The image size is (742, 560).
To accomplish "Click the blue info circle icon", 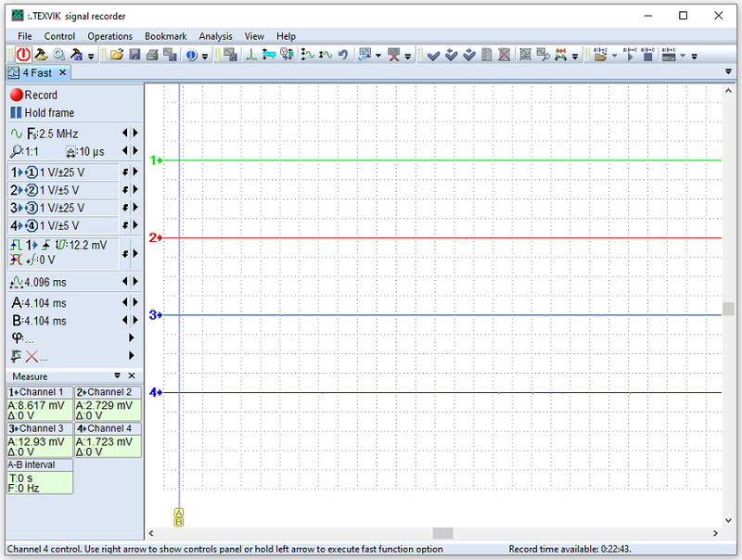I will click(190, 55).
